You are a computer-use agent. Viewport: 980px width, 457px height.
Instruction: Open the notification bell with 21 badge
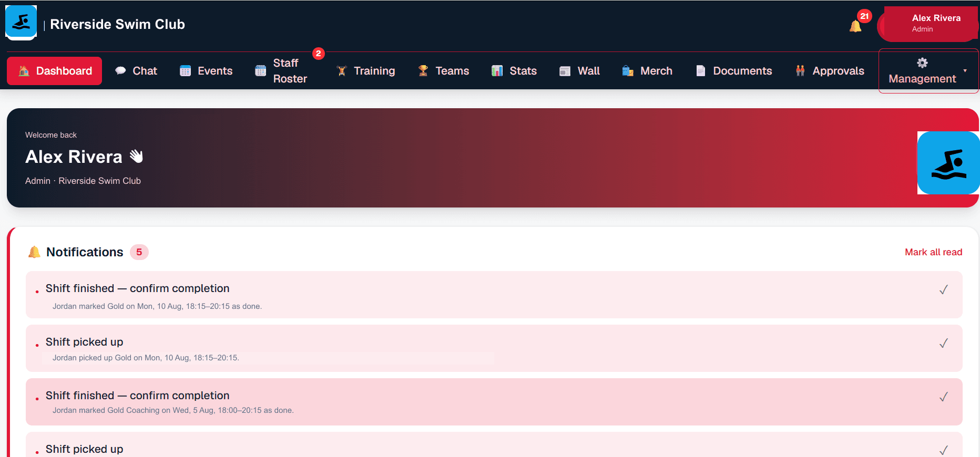856,26
